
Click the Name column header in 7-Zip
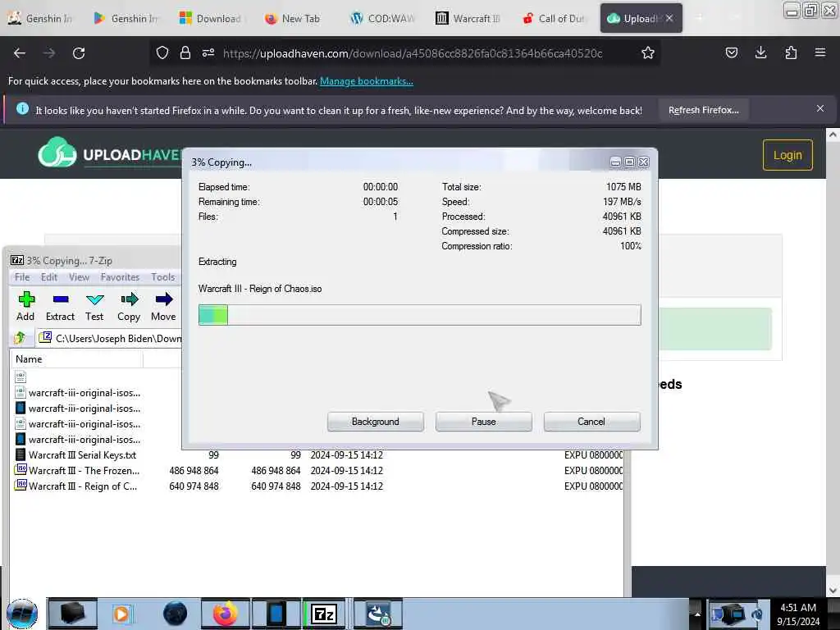76,359
